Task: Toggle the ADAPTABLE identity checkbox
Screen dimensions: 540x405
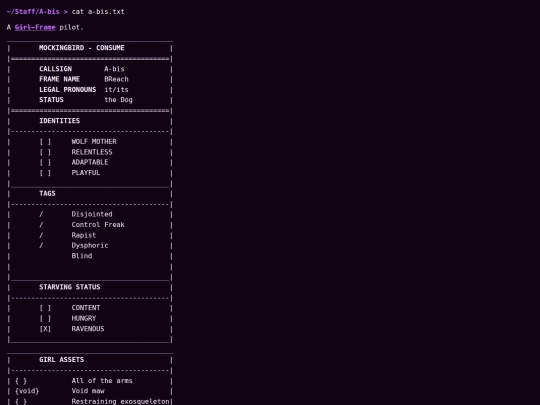Action: pyautogui.click(x=45, y=162)
